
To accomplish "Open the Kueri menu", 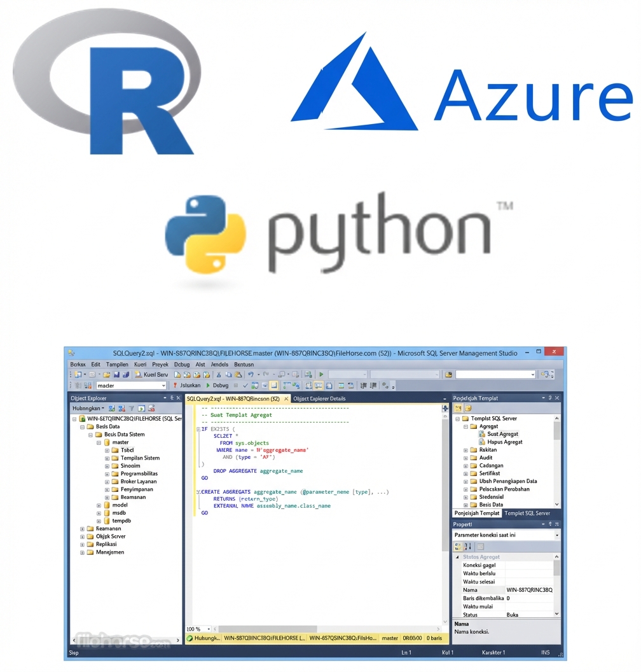I will pyautogui.click(x=140, y=364).
